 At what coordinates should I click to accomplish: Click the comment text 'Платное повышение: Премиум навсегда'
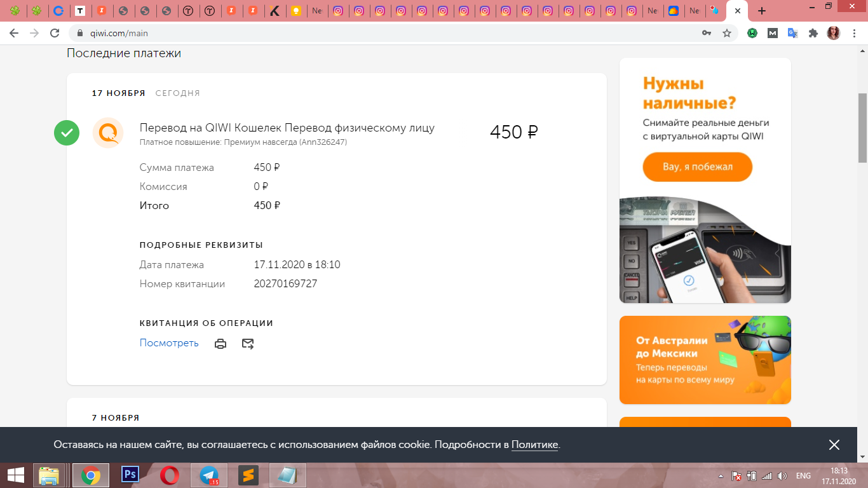click(x=218, y=142)
